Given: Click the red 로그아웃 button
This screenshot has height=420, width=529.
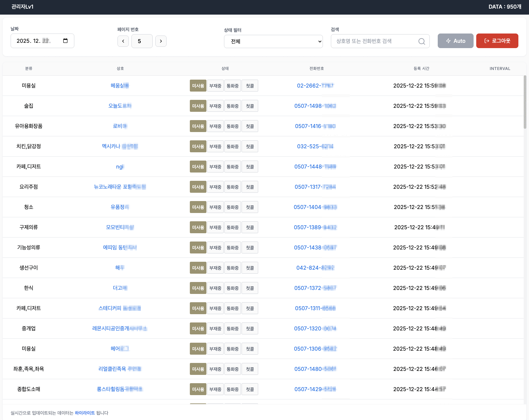Looking at the screenshot, I should coord(497,41).
